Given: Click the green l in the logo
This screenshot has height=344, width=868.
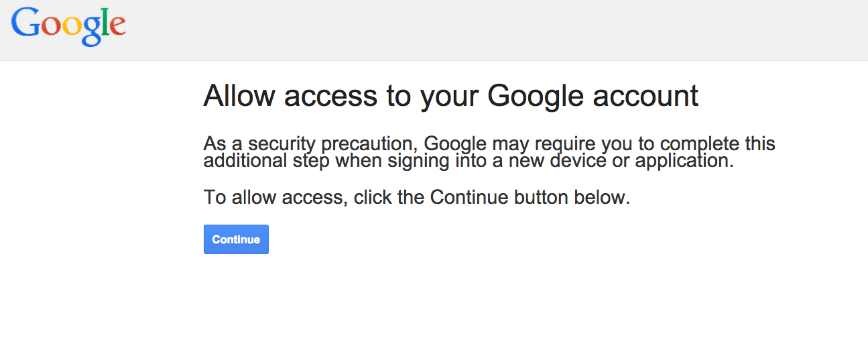Looking at the screenshot, I should coord(104,22).
